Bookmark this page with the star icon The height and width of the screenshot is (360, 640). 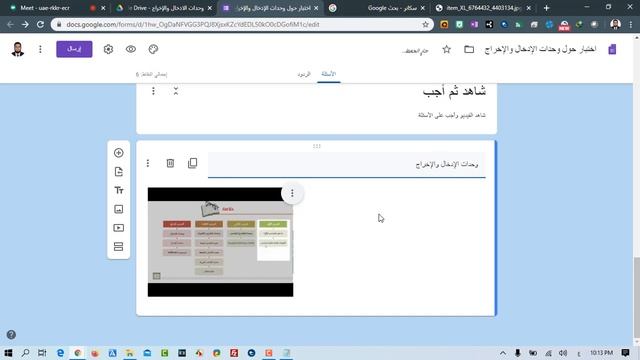click(425, 24)
